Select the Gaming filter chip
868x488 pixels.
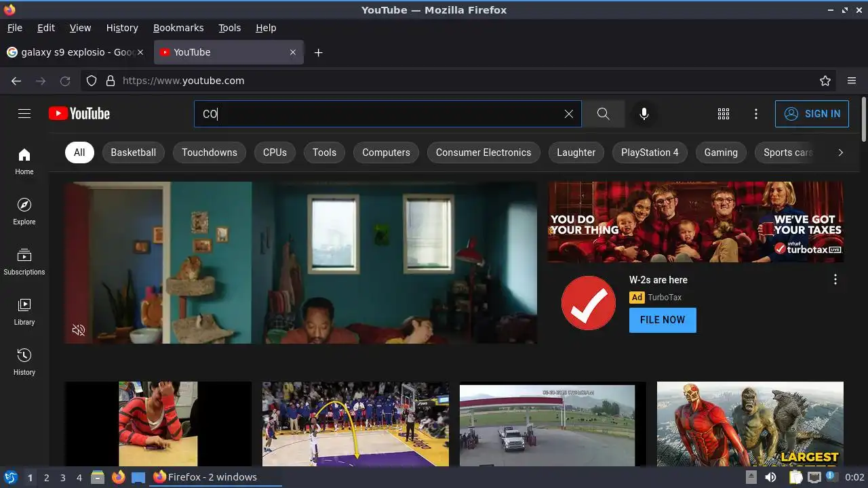721,152
